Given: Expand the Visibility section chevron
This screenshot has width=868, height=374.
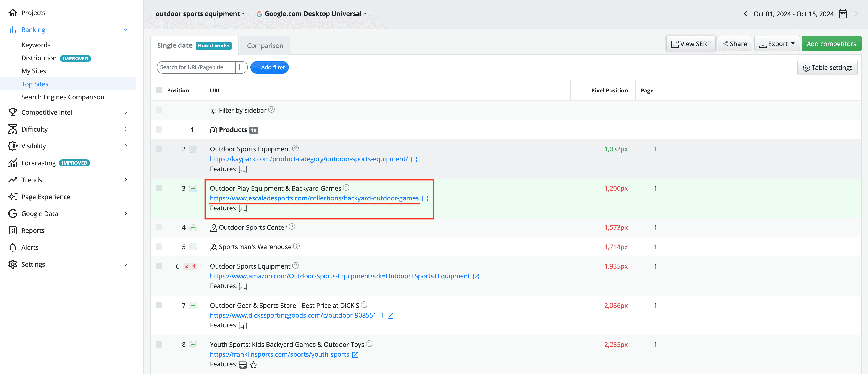Looking at the screenshot, I should (x=126, y=146).
